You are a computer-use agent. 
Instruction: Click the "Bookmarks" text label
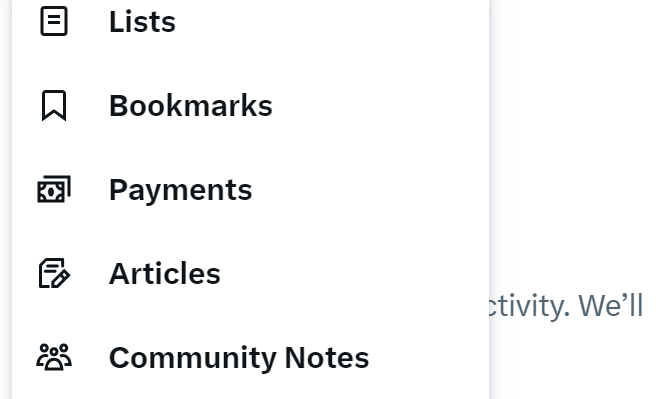(x=191, y=106)
